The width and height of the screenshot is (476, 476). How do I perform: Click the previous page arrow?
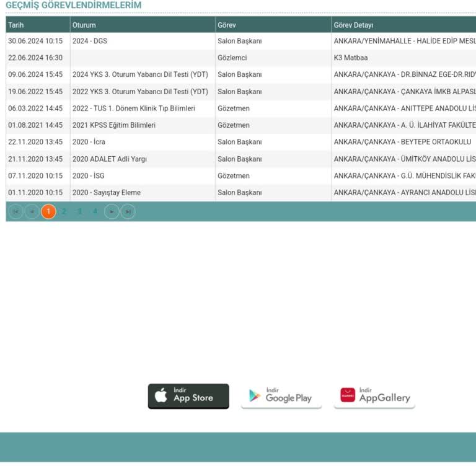click(32, 212)
